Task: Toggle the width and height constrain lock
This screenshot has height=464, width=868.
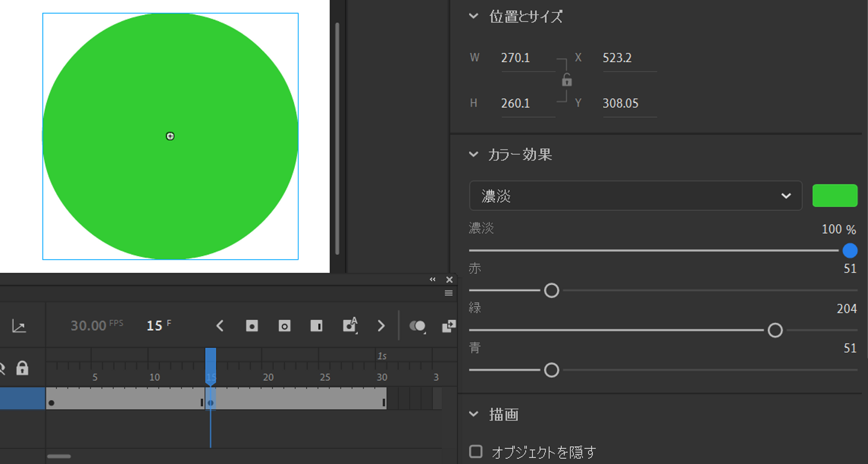Action: coord(567,80)
